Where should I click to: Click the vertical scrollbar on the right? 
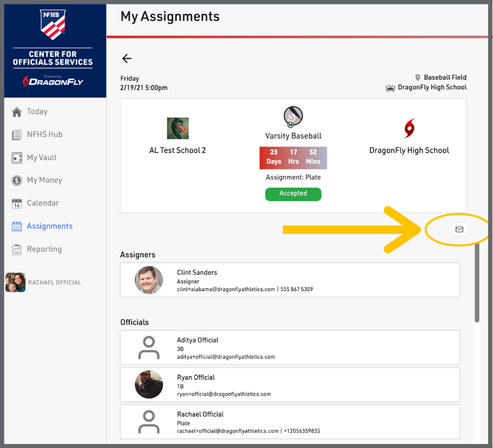[477, 282]
